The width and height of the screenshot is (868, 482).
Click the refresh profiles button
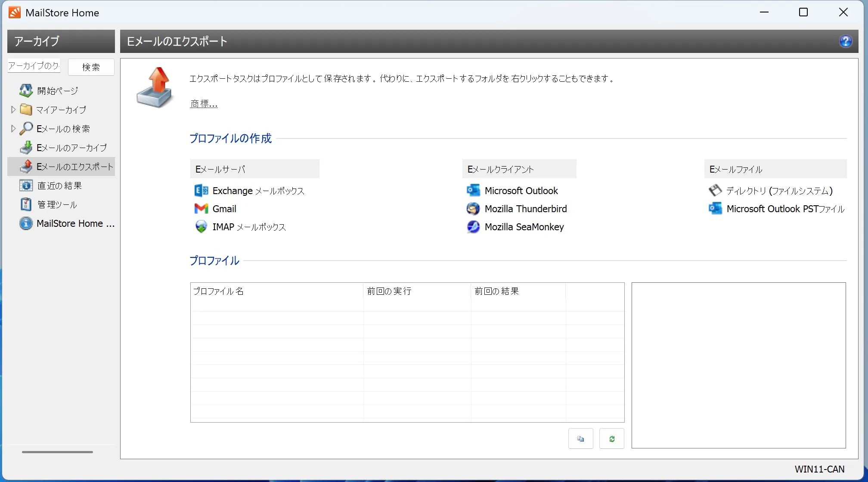point(611,439)
